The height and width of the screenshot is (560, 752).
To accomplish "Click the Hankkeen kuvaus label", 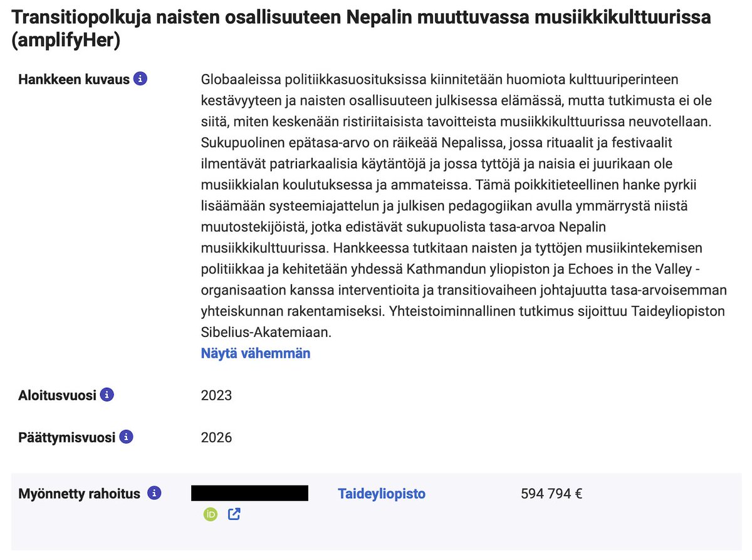I will pos(74,80).
